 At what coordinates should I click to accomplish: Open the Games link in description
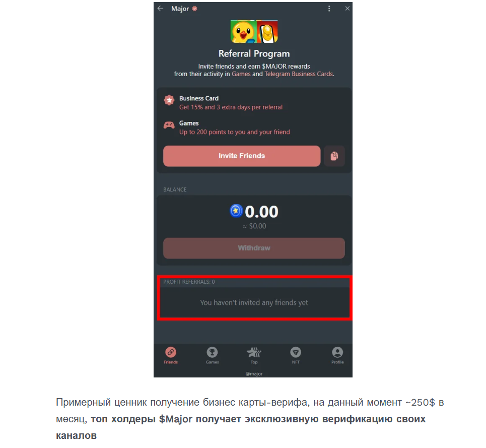point(241,74)
